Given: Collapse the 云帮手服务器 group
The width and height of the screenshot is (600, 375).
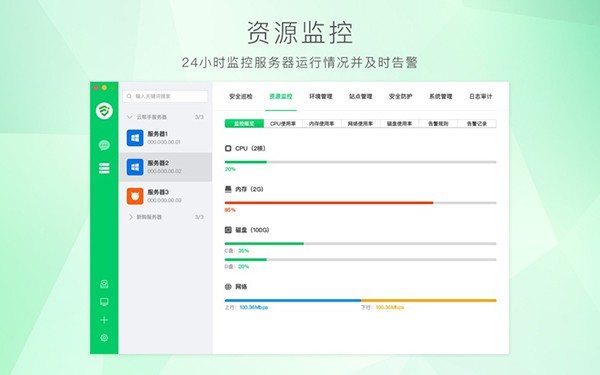Looking at the screenshot, I should coord(130,117).
